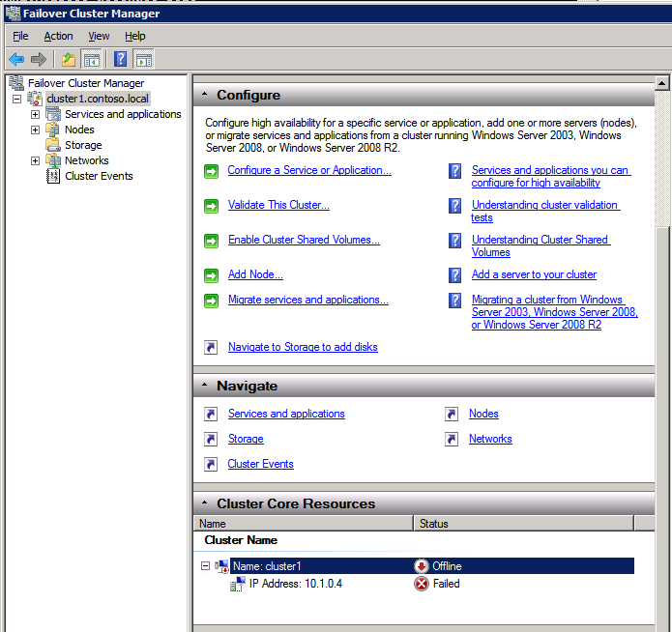The image size is (672, 632).
Task: Click the help icon beside Migrating a cluster from Windows Server
Action: pos(454,301)
